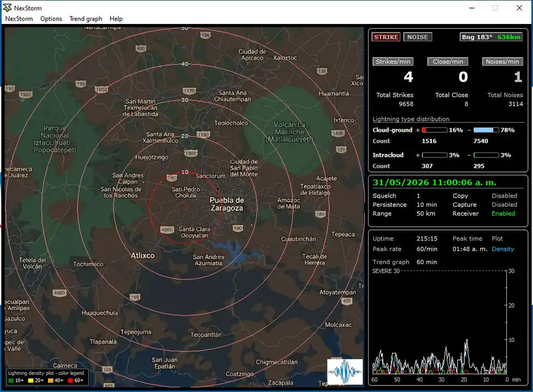Click the red center station marker on map
Image resolution: width=533 pixels, height=392 pixels.
185,207
